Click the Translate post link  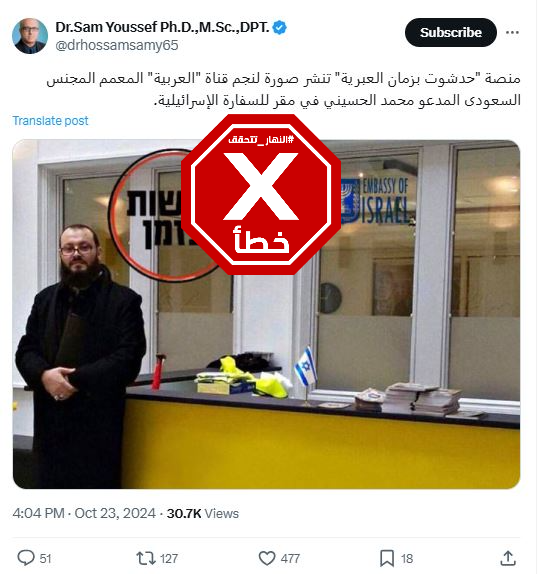coord(51,121)
